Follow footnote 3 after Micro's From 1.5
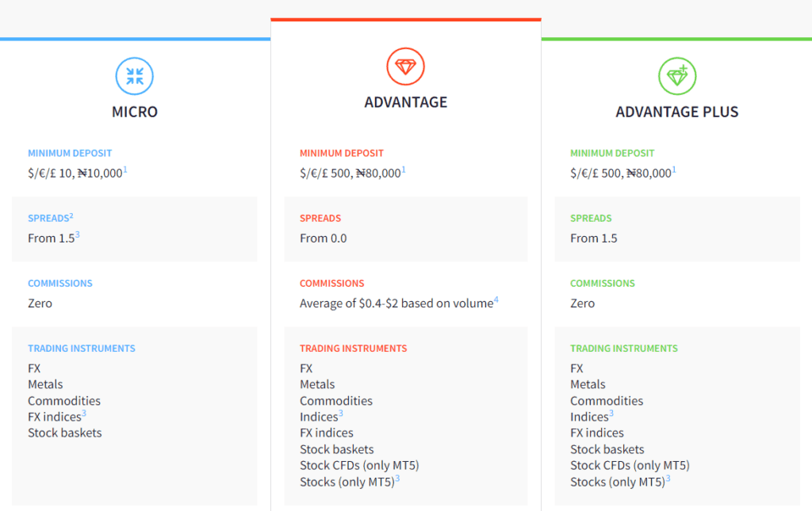 (x=78, y=235)
